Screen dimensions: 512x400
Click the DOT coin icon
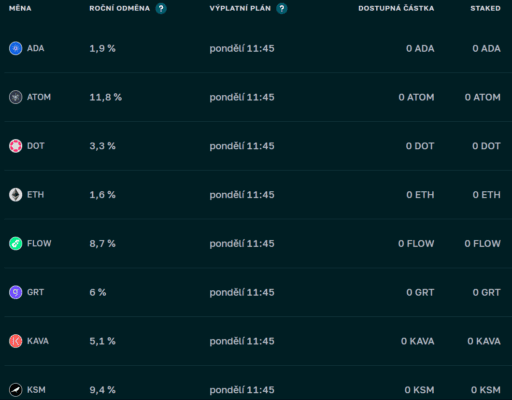15,146
